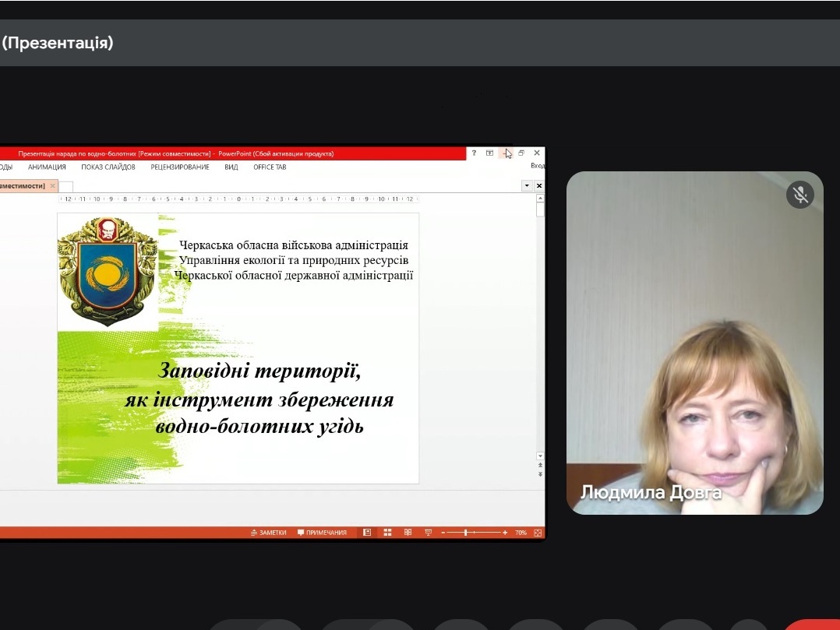
Task: Switch to Normal view in status bar
Action: tap(367, 533)
